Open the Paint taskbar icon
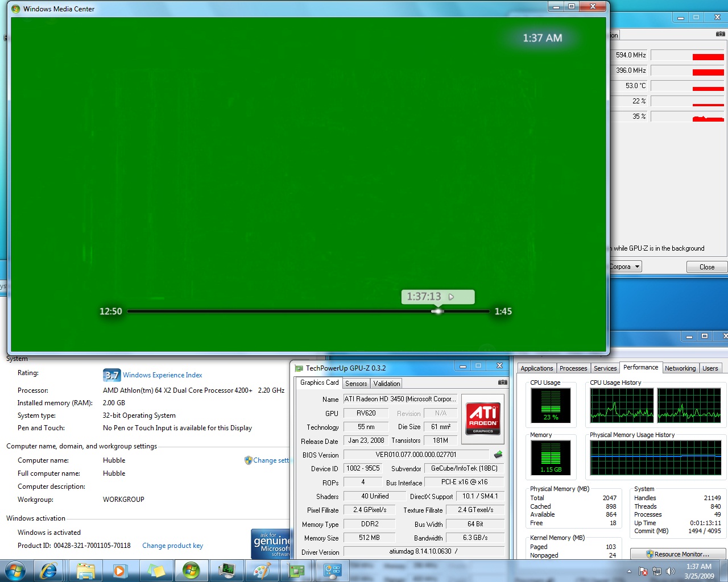Screen dimensions: 728x582 pyautogui.click(x=261, y=571)
